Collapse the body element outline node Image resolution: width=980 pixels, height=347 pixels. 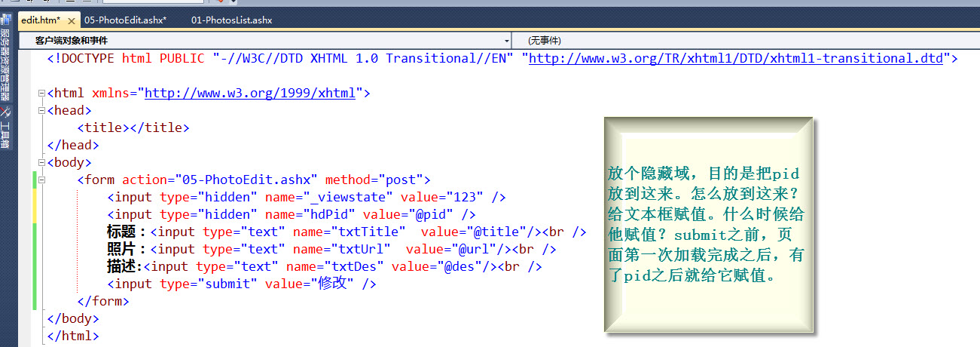pyautogui.click(x=41, y=163)
